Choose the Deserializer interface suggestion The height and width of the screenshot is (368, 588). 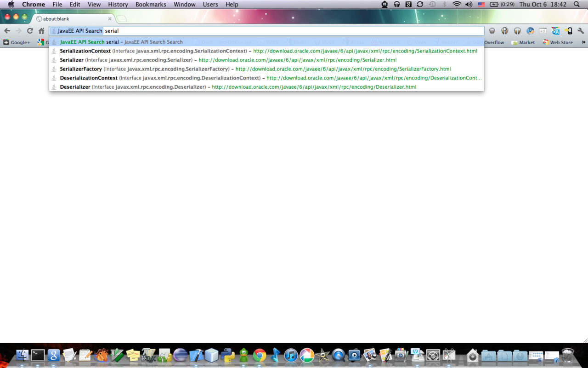266,87
